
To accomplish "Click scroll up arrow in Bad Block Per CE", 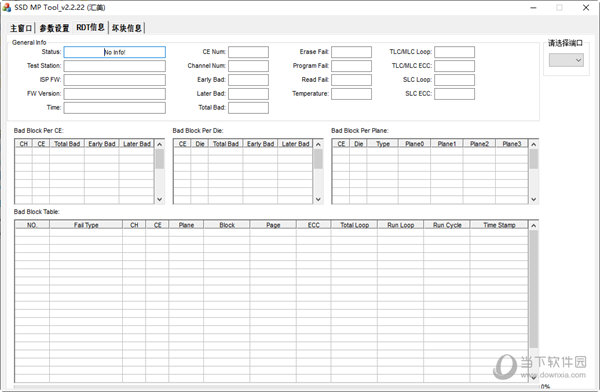I will point(160,144).
